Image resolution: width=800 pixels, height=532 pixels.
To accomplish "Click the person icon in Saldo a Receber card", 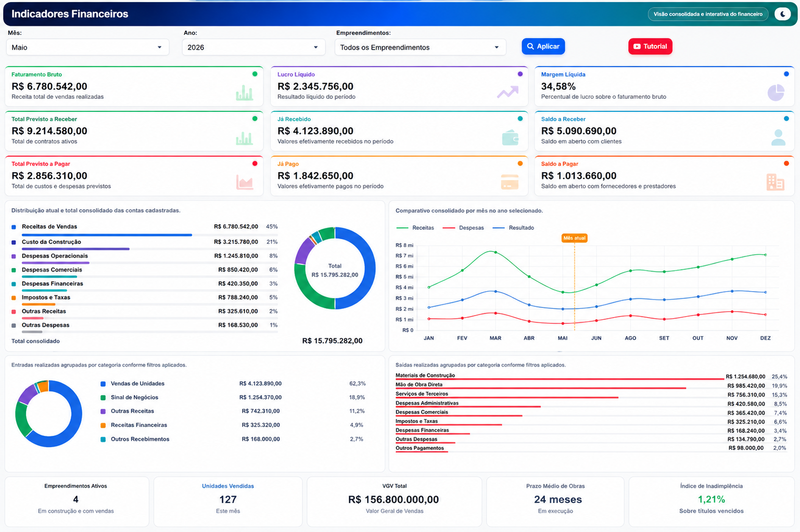I will [779, 137].
